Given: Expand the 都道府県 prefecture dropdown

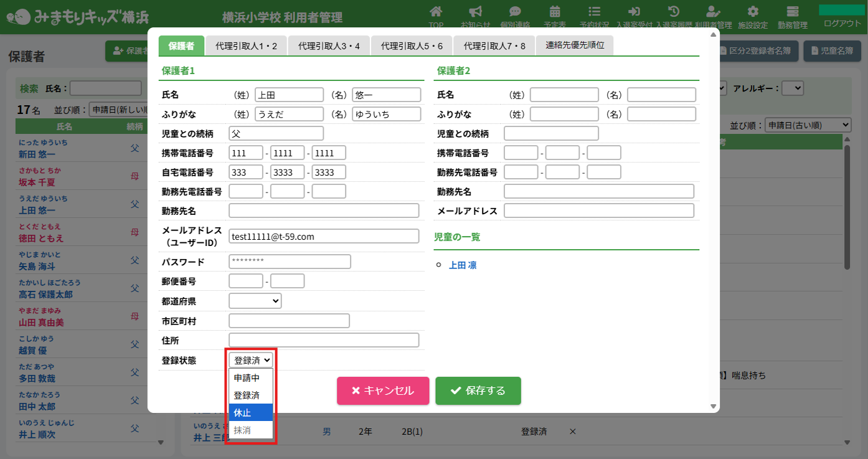Looking at the screenshot, I should [255, 301].
